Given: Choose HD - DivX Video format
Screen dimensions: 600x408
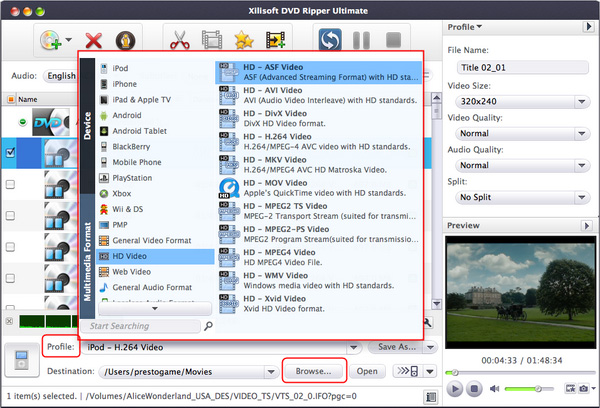Looking at the screenshot, I should 319,118.
